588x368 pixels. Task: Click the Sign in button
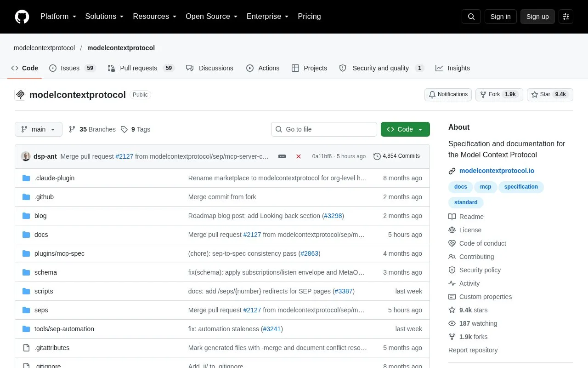click(500, 17)
